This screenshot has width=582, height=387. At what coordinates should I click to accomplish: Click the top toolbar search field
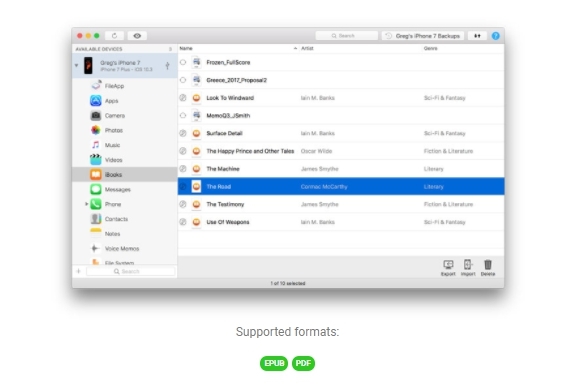click(x=346, y=36)
